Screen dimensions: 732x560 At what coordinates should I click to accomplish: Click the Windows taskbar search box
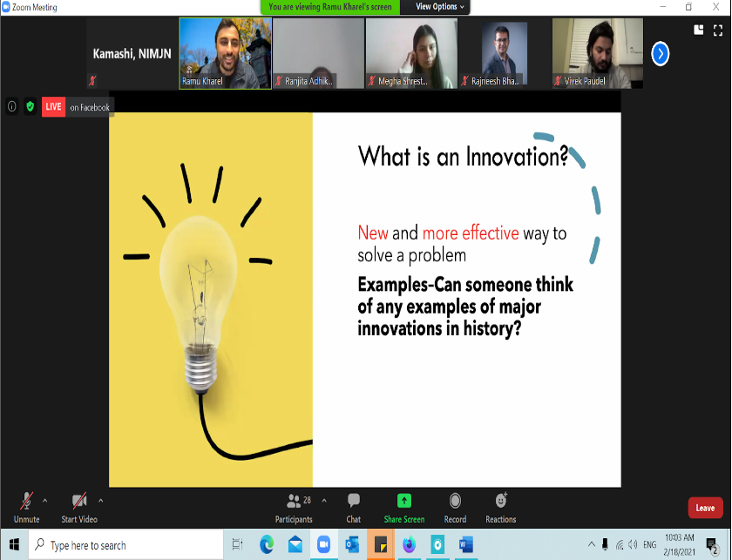126,545
